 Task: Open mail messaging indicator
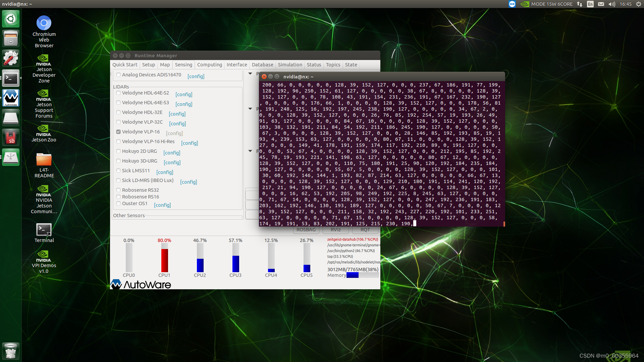pos(601,4)
